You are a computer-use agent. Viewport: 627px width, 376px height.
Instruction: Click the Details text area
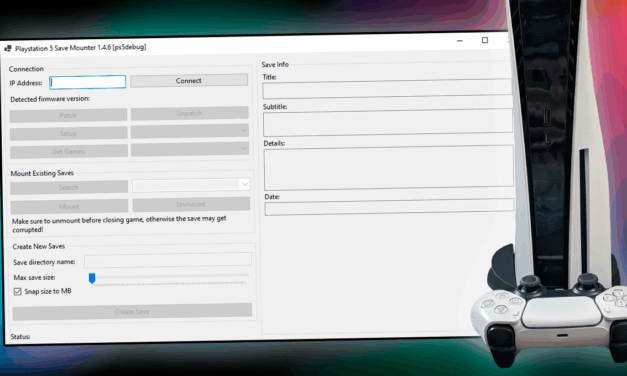point(388,168)
